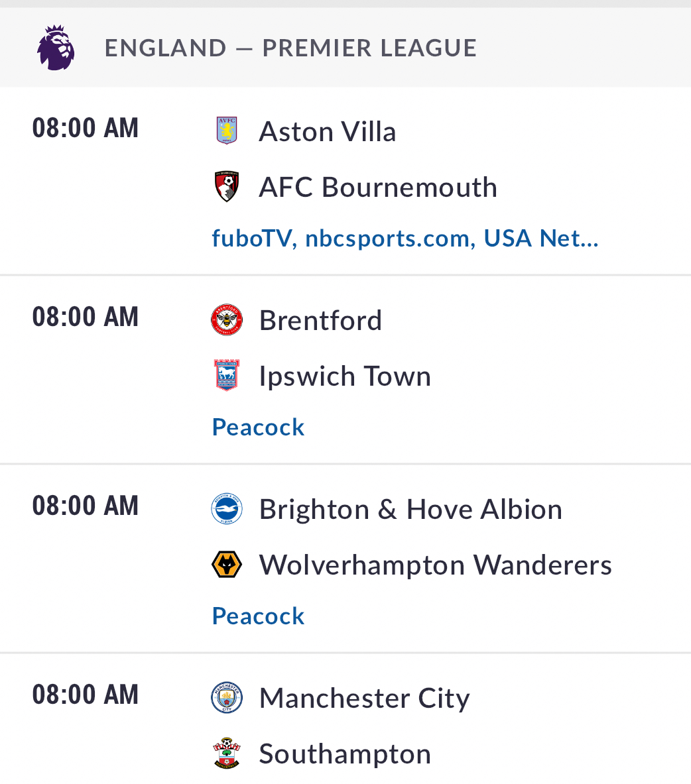Click the AFC Bournemouth crest icon
Image resolution: width=691 pixels, height=784 pixels.
coord(227,186)
